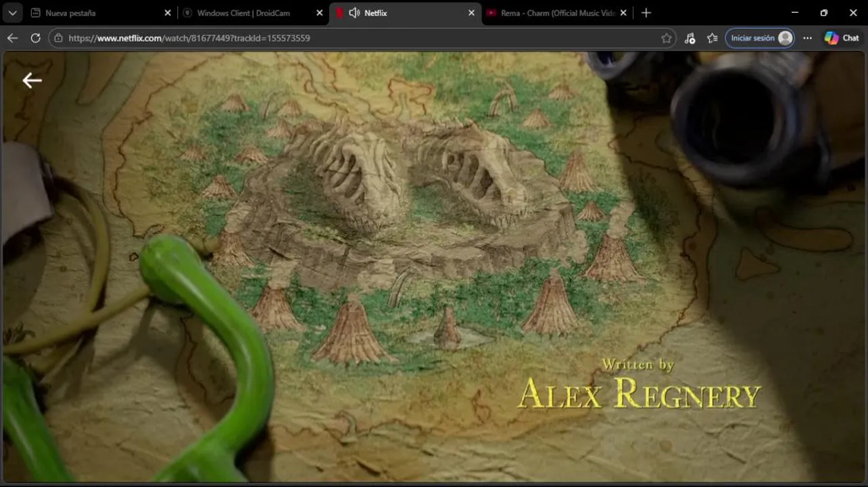Screen dimensions: 868x487
Task: Mute audio via Netflix tab speaker icon
Action: coord(354,13)
